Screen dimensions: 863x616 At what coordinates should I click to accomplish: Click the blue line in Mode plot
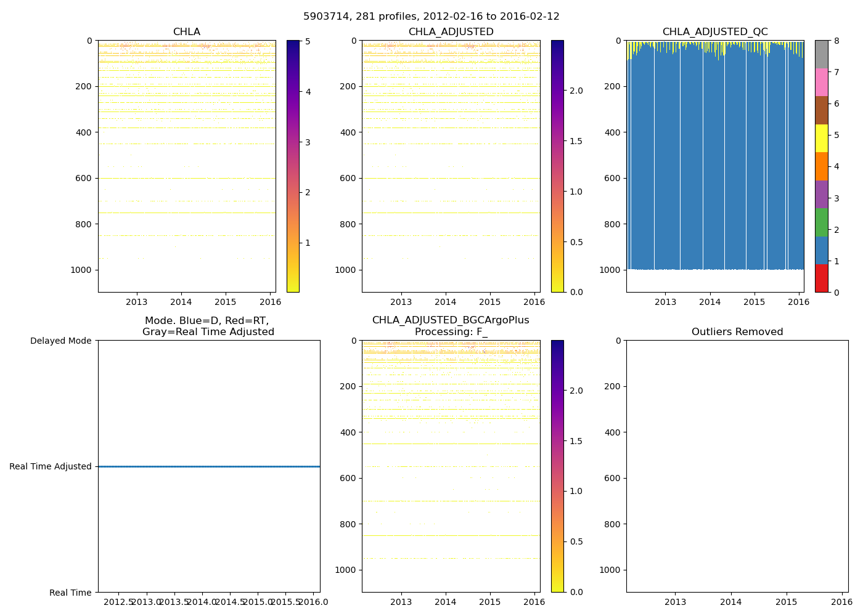coord(209,466)
